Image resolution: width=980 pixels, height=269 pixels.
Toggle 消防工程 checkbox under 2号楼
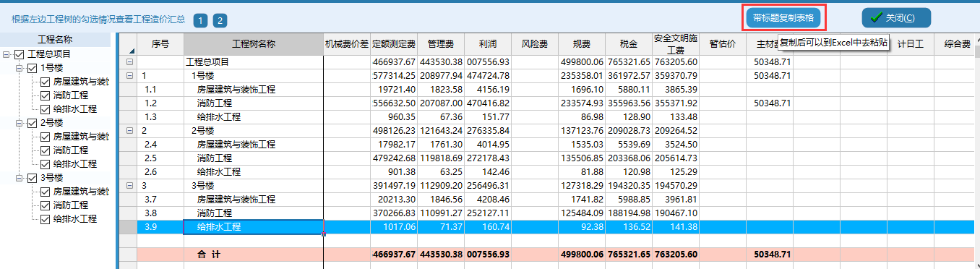45,150
